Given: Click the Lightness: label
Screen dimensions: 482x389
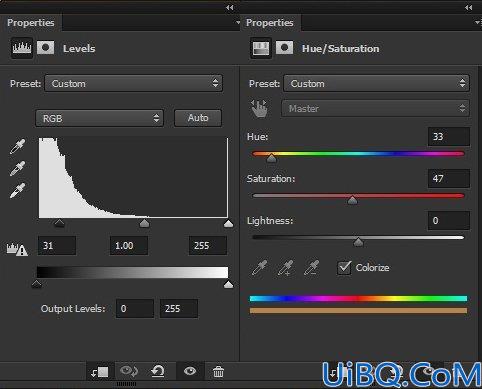Looking at the screenshot, I should (270, 221).
